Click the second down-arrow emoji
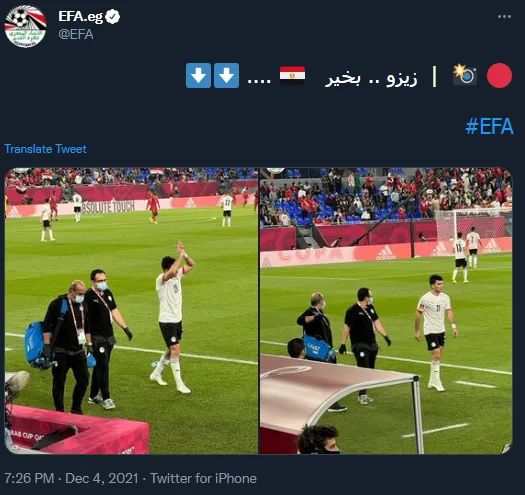Viewport: 525px width, 495px height. pyautogui.click(x=198, y=76)
